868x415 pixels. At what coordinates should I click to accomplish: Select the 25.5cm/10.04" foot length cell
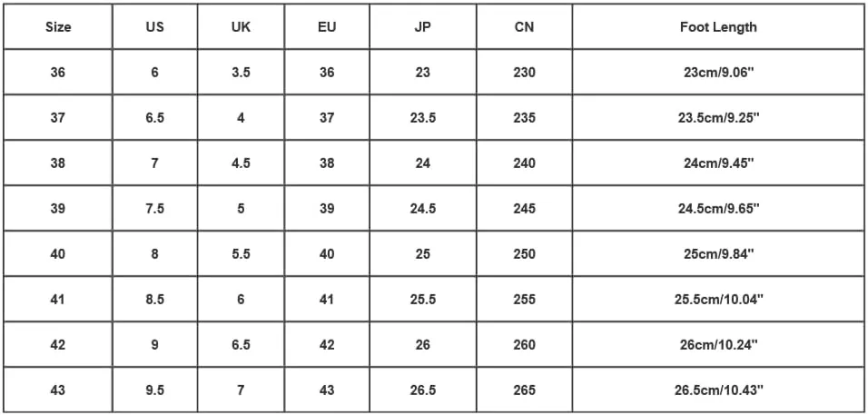tap(718, 300)
